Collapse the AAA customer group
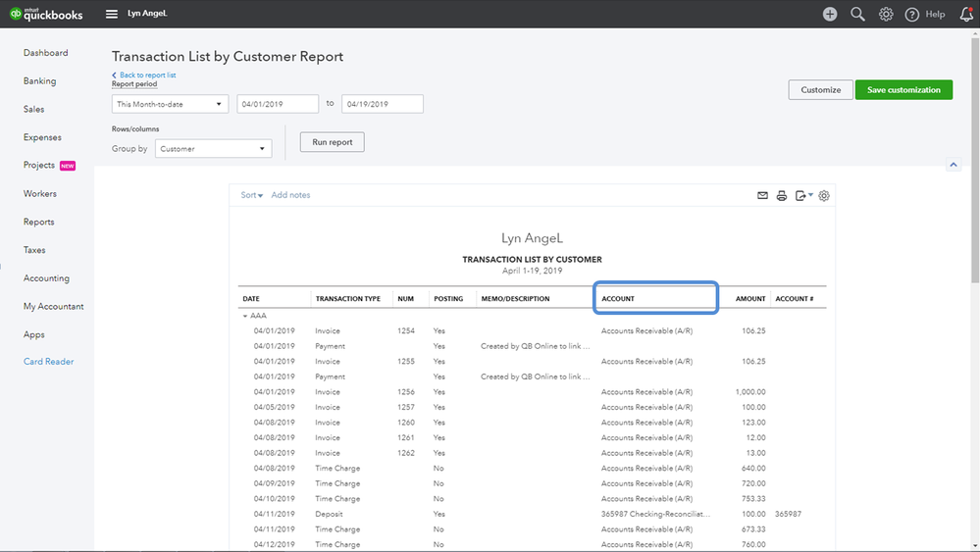 point(245,316)
